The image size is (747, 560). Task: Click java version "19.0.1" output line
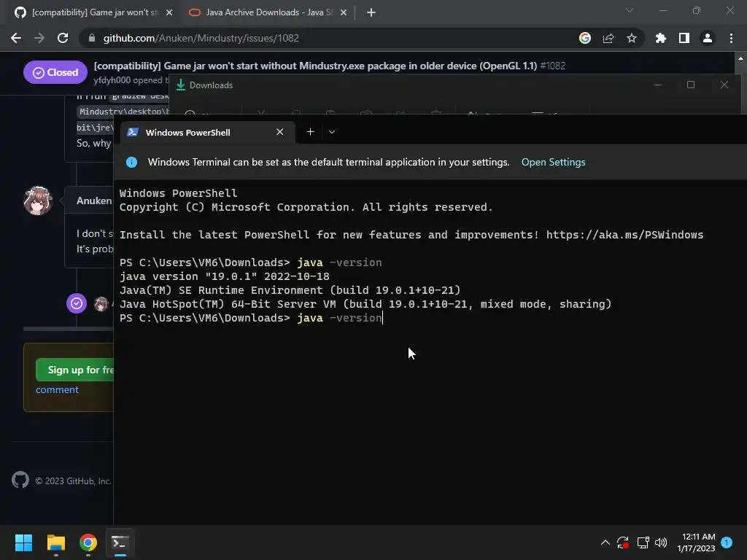(225, 276)
